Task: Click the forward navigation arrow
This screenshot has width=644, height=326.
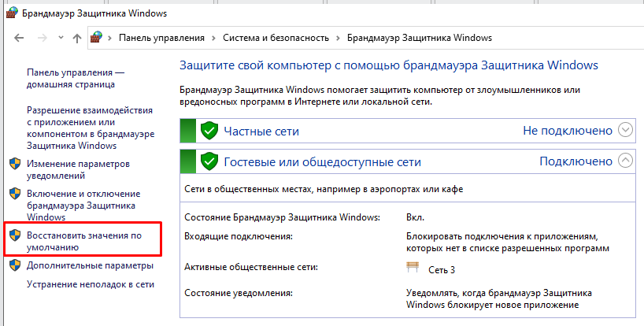Action: point(41,38)
